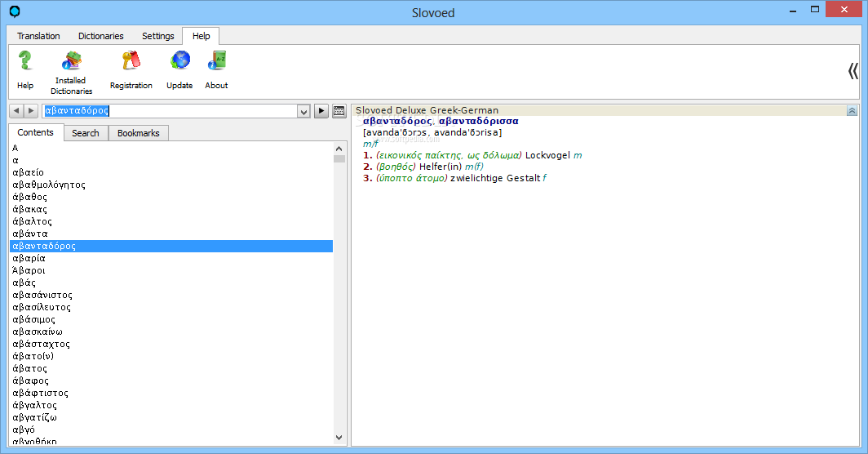
Task: Open the Bookmarks tab
Action: [x=139, y=133]
